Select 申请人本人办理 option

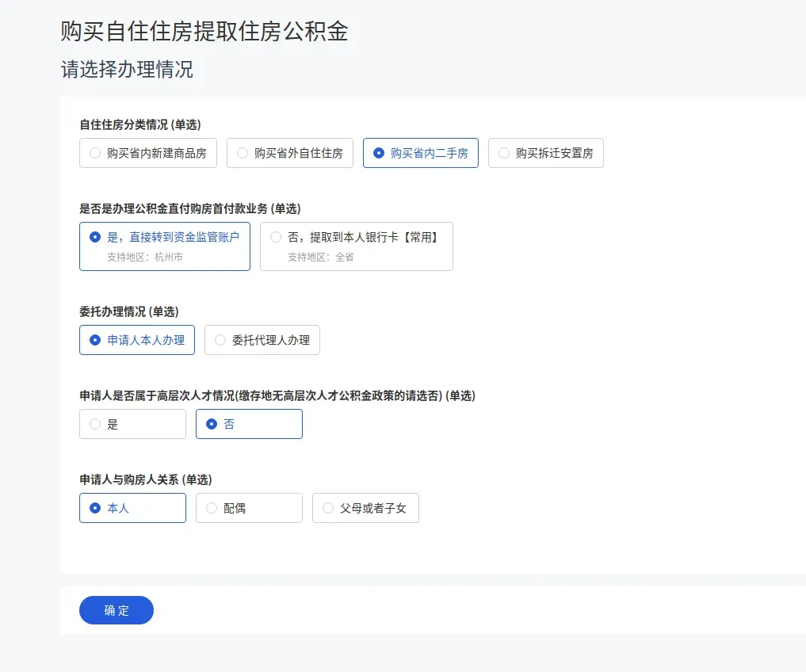tap(137, 340)
